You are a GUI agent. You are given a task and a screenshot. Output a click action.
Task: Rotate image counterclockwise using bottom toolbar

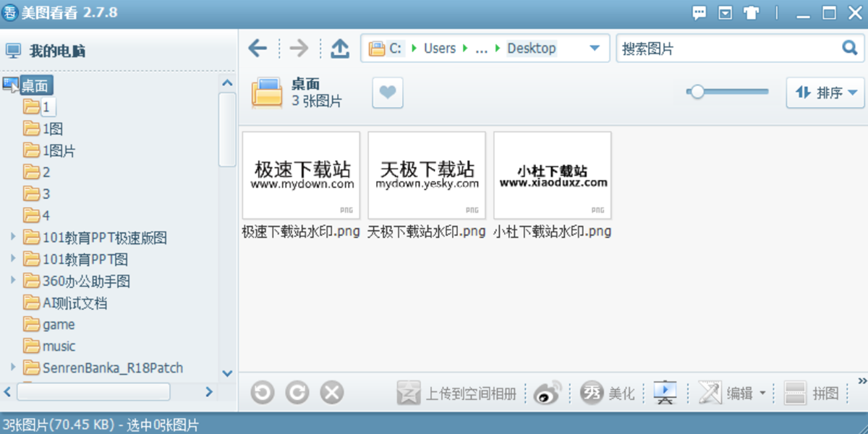[263, 393]
